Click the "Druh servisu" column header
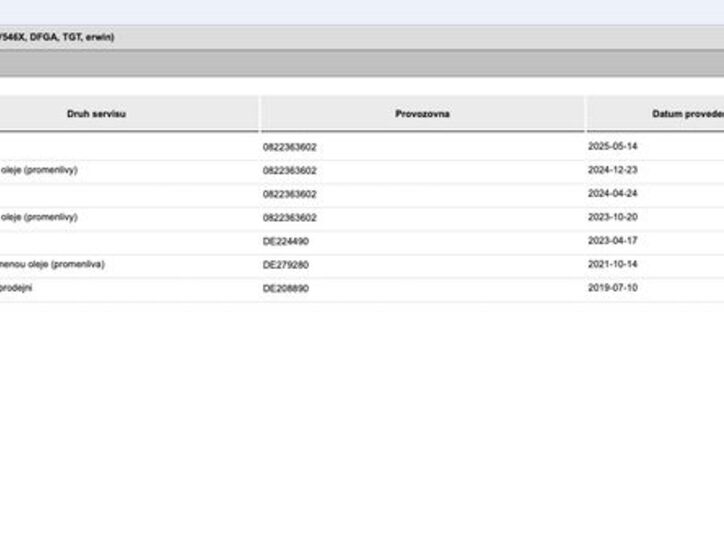Viewport: 724px width, 560px height. (x=96, y=114)
